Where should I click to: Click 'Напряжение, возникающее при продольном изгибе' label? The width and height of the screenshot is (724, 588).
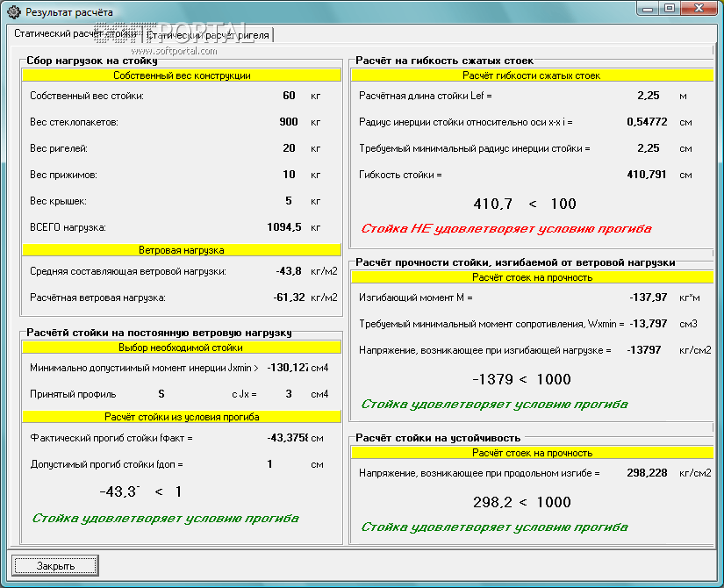pyautogui.click(x=479, y=473)
